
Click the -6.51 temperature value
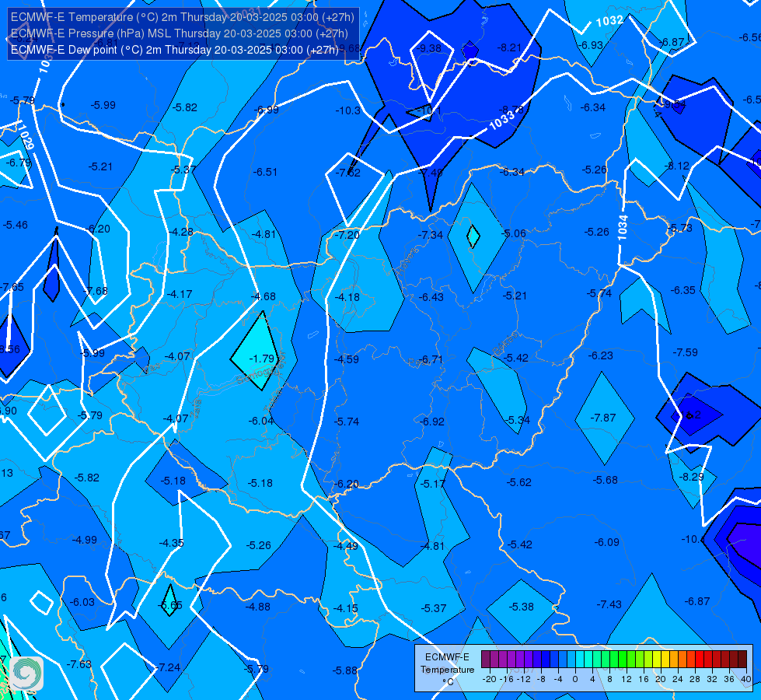click(x=265, y=172)
